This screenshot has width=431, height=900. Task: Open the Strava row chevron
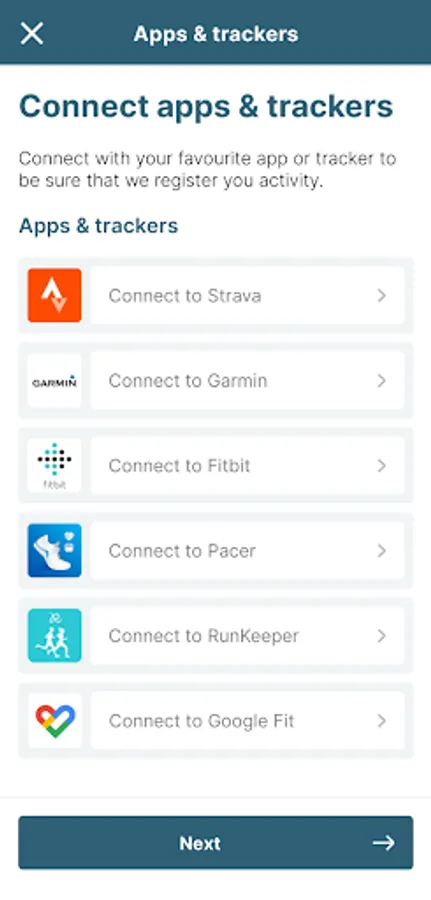(x=382, y=296)
